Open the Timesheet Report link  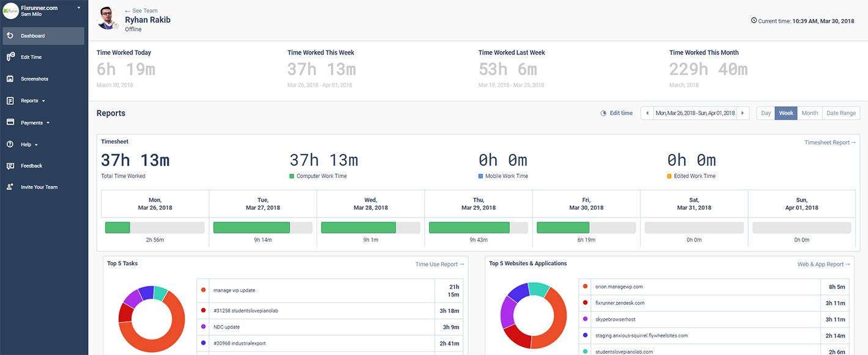tap(829, 142)
